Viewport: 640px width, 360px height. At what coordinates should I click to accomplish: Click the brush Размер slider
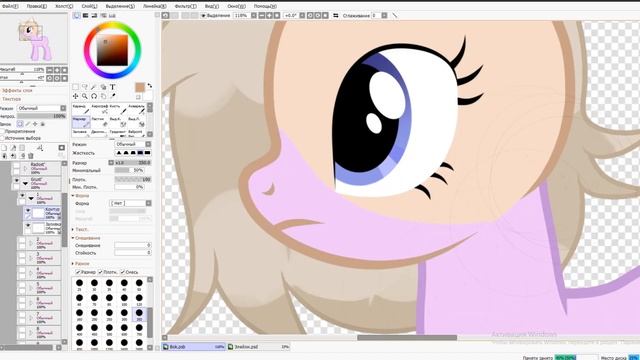[x=133, y=162]
